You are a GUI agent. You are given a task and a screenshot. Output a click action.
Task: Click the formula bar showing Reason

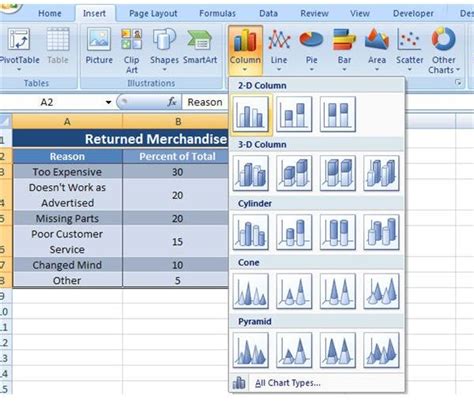(x=205, y=102)
